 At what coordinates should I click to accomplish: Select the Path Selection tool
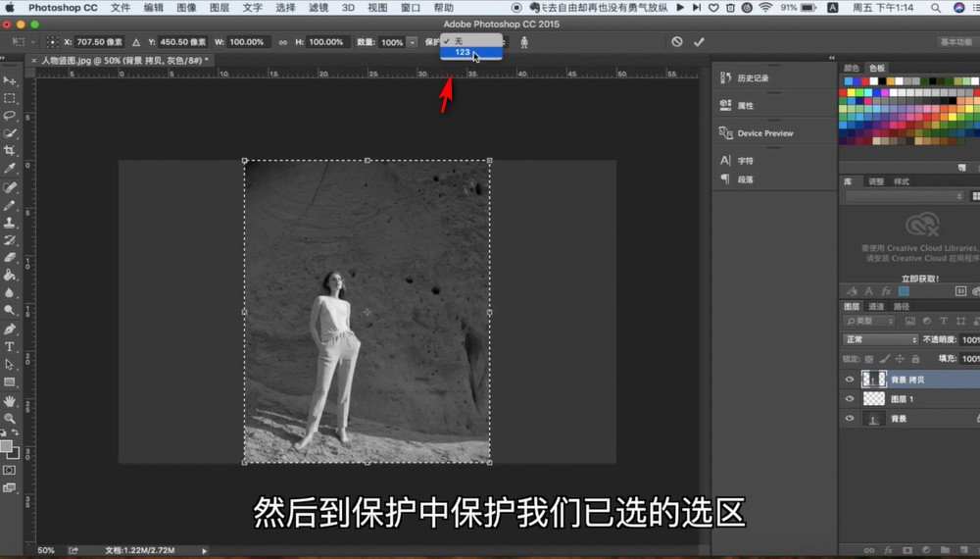(10, 365)
